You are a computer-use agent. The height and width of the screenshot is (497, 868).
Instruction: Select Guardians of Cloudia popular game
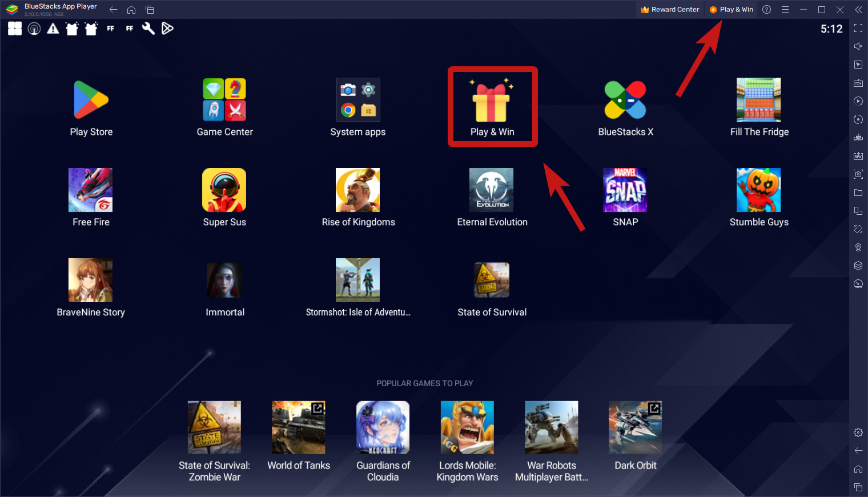(x=383, y=427)
